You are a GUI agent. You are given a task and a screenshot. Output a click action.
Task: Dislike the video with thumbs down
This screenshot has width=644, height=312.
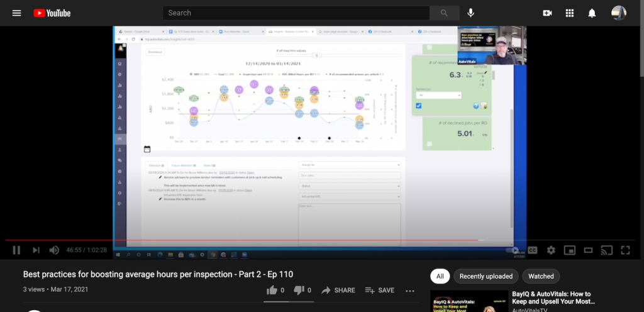pos(299,290)
